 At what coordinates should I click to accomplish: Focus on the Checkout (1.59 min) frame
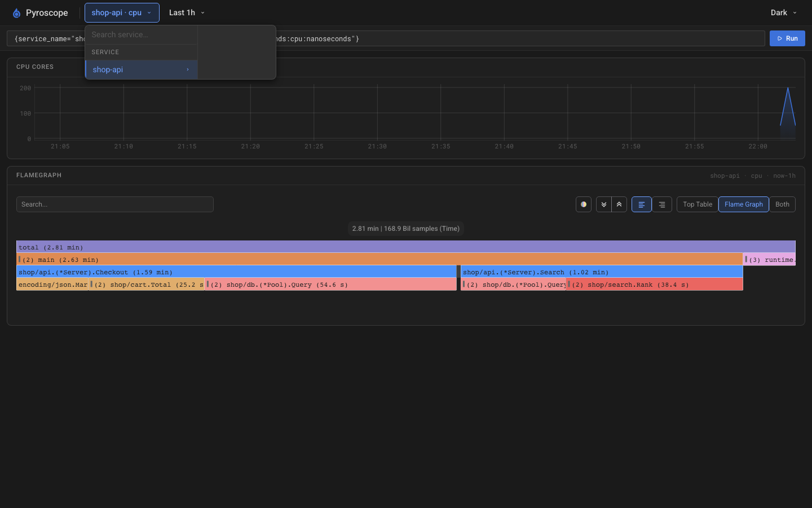click(x=236, y=272)
